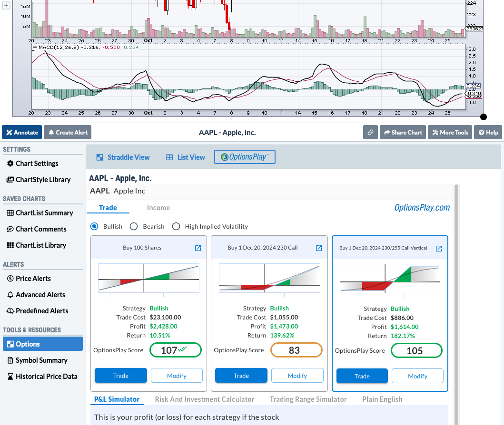The height and width of the screenshot is (425, 504).
Task: Open the Plain English tab
Action: coord(382,399)
